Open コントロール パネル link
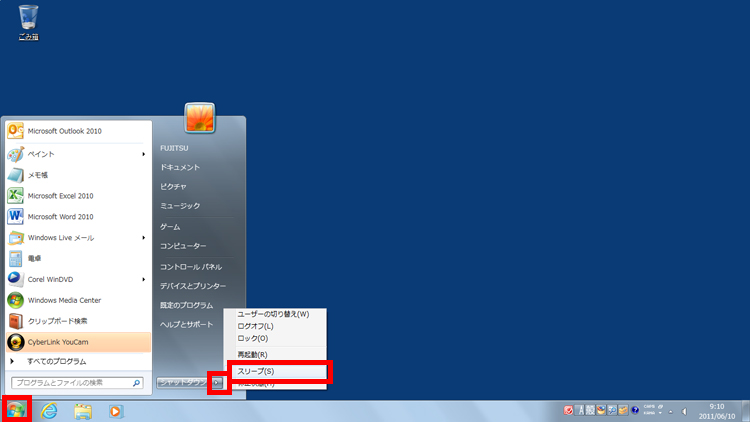This screenshot has height=422, width=750. click(x=191, y=267)
